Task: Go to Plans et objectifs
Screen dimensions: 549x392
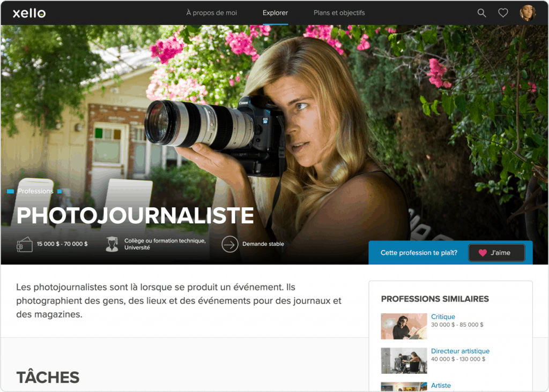Action: coord(339,13)
